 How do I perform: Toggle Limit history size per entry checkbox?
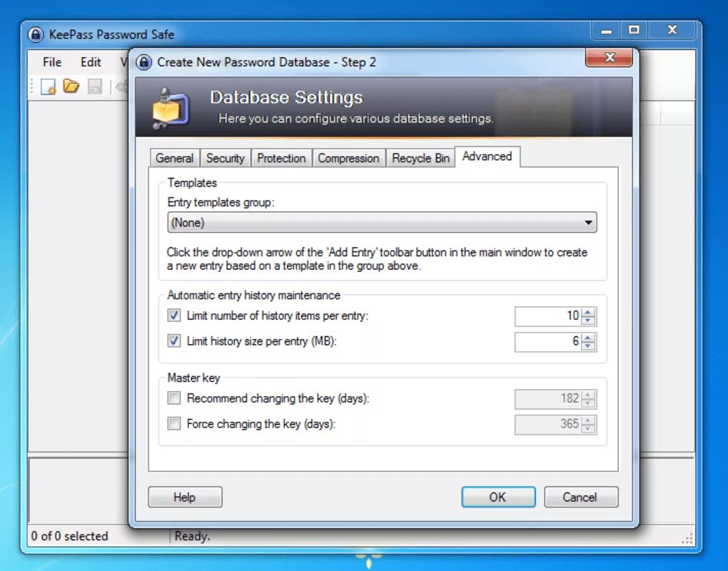click(x=174, y=341)
